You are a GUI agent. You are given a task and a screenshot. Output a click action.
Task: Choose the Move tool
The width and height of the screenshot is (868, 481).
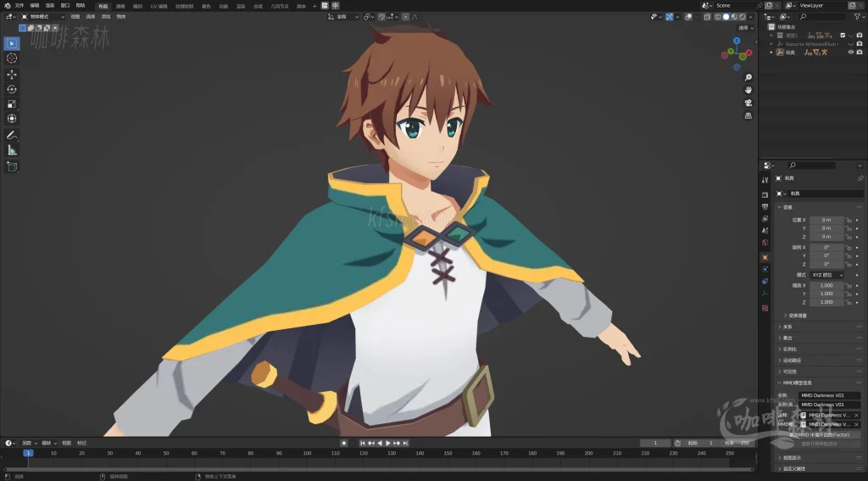(x=12, y=75)
